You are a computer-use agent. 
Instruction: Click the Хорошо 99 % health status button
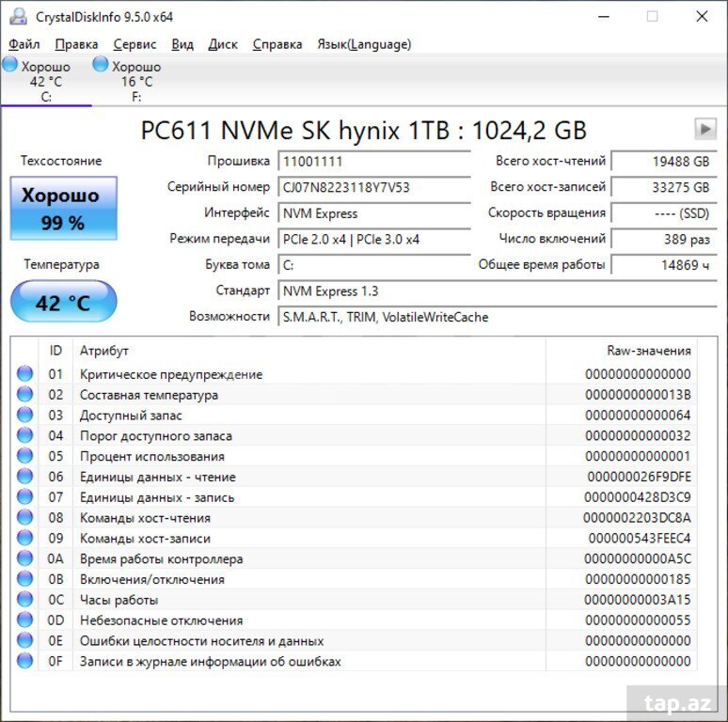[64, 209]
